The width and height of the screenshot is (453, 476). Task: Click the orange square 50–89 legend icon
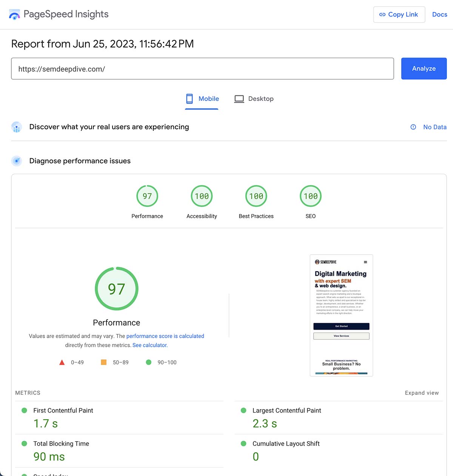point(104,362)
